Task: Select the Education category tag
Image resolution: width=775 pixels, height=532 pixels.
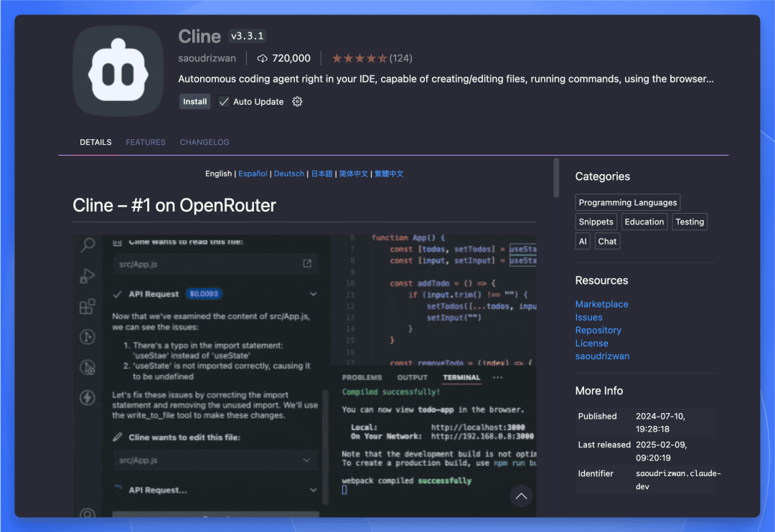Action: tap(644, 222)
